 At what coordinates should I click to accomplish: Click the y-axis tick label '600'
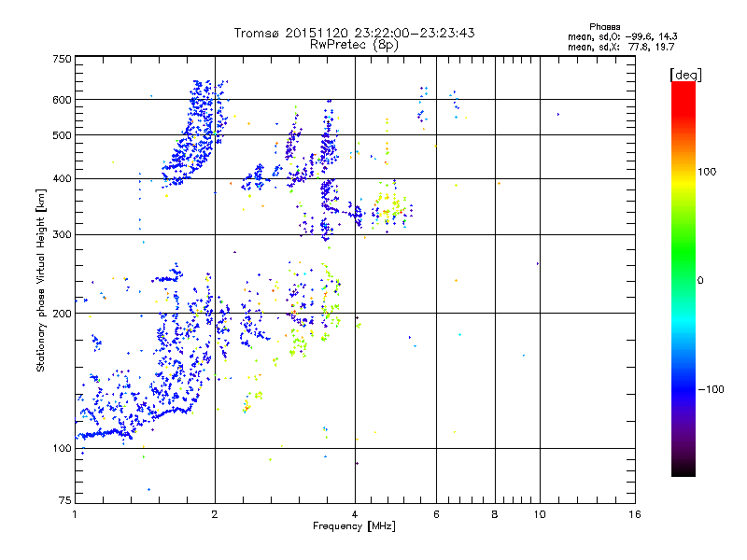pos(62,100)
